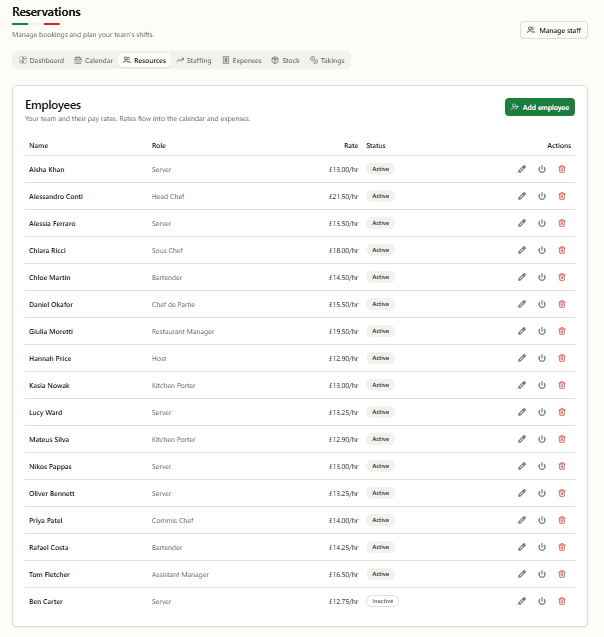Toggle Daniel Okafor's active state

(x=542, y=304)
